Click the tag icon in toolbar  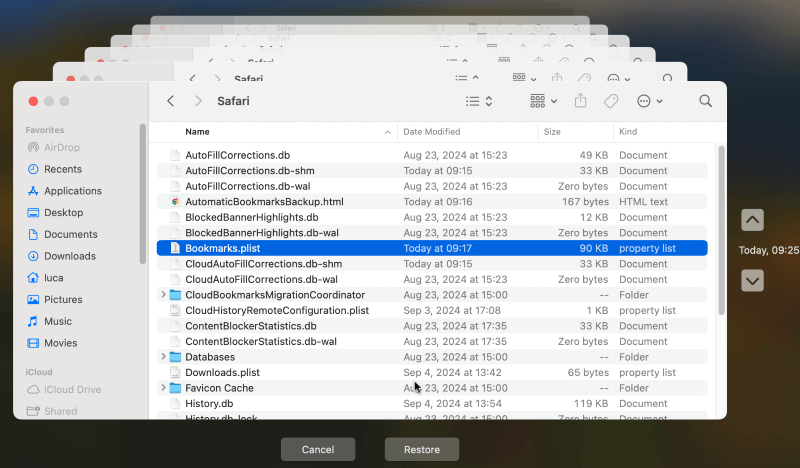611,101
